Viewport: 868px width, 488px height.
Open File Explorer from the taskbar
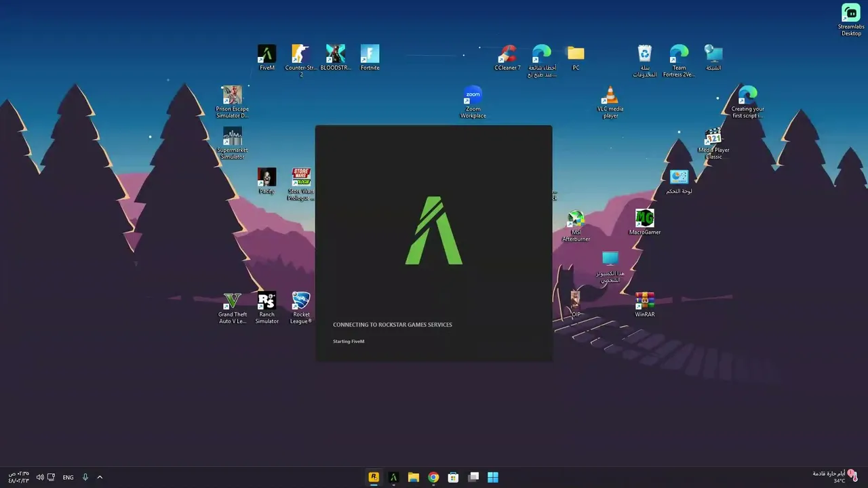(x=413, y=477)
